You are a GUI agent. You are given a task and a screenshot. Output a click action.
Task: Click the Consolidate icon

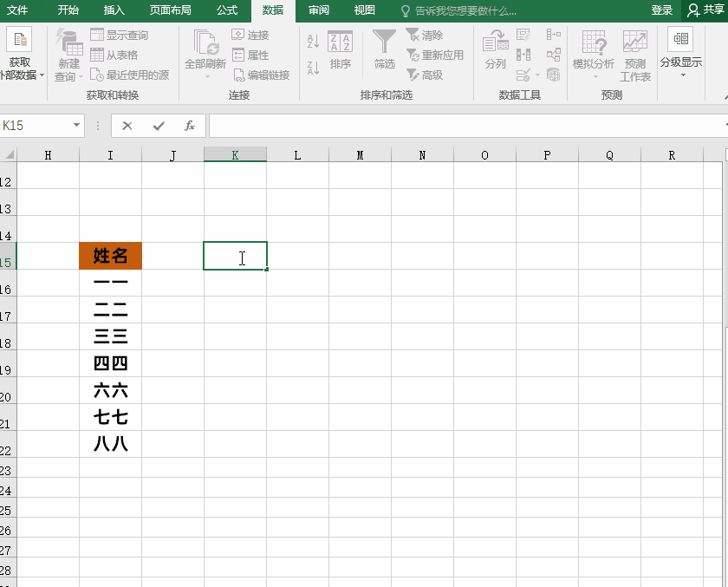point(554,35)
